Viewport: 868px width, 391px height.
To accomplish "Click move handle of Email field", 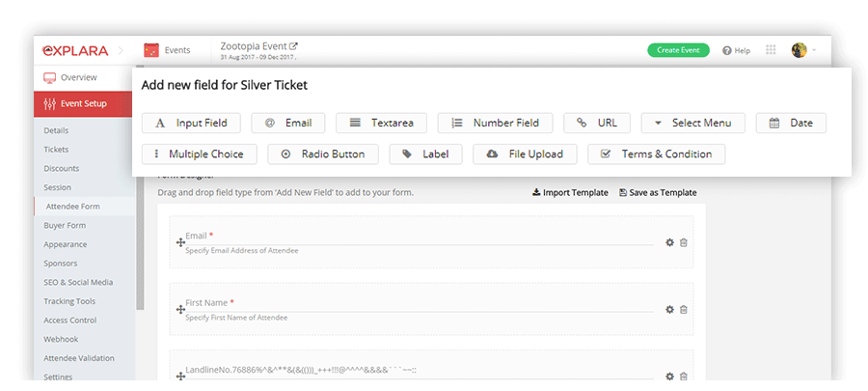I will (x=180, y=242).
